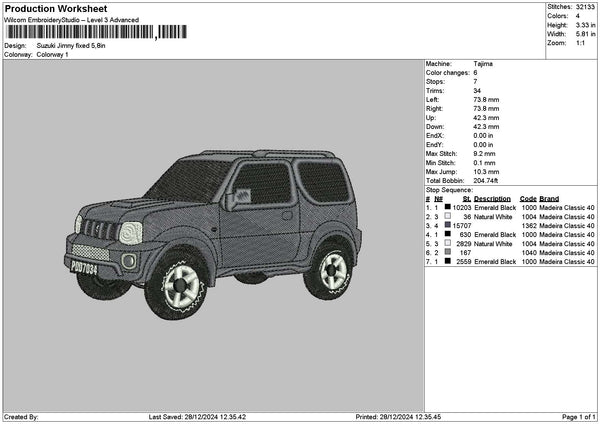Click the 'Left:' measurement label
Screen dimensions: 600x424
(x=432, y=100)
